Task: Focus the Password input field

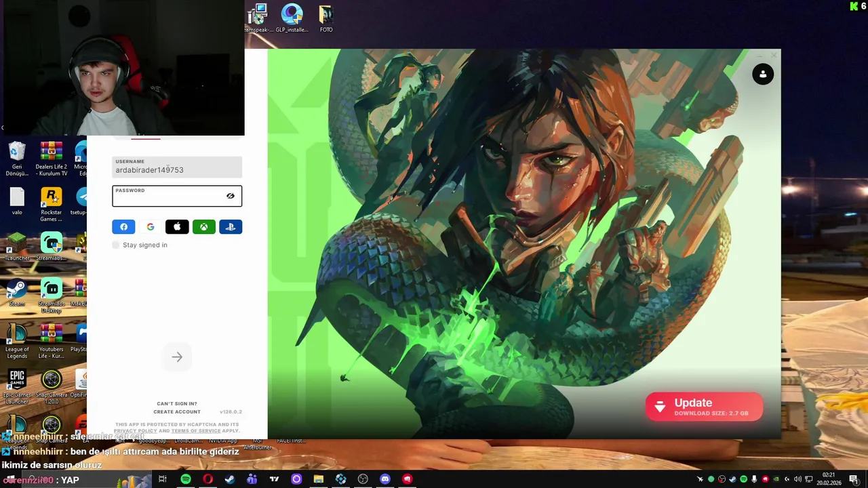Action: [x=177, y=196]
